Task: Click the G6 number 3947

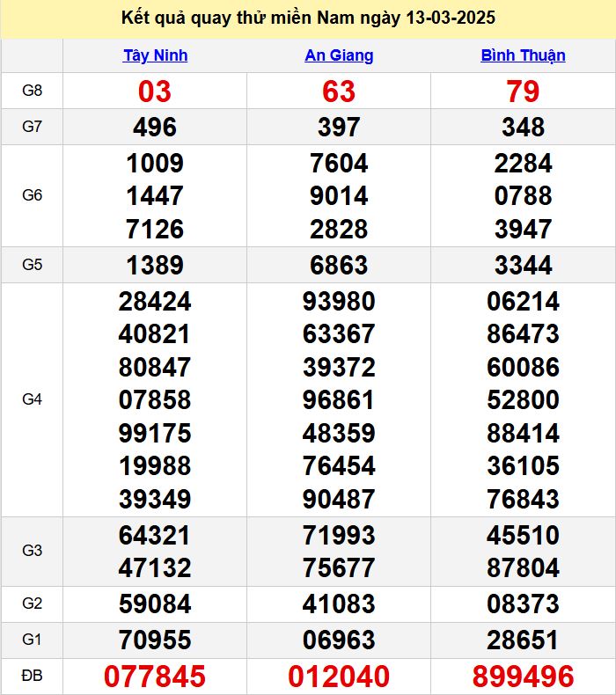Action: 523,229
